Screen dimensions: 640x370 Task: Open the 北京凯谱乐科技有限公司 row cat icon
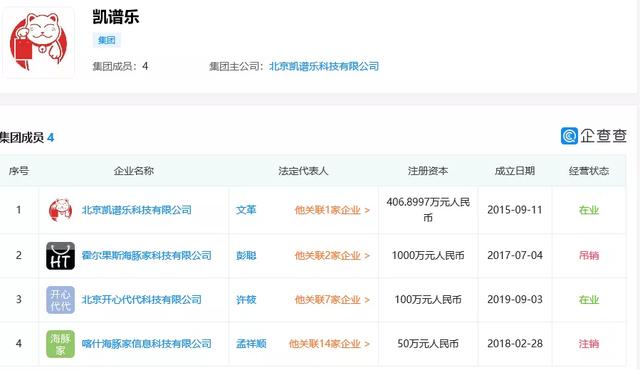60,210
